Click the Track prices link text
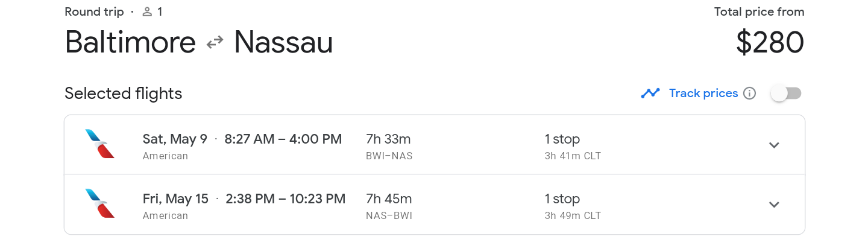 [x=703, y=94]
